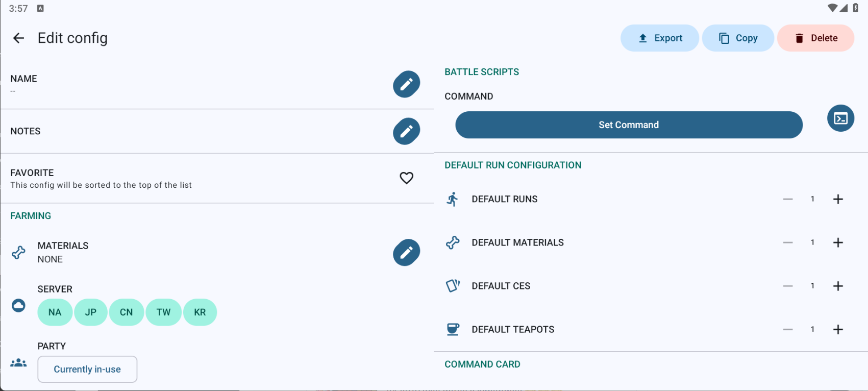Open the Currently in-use party selector
The image size is (868, 391).
click(87, 369)
